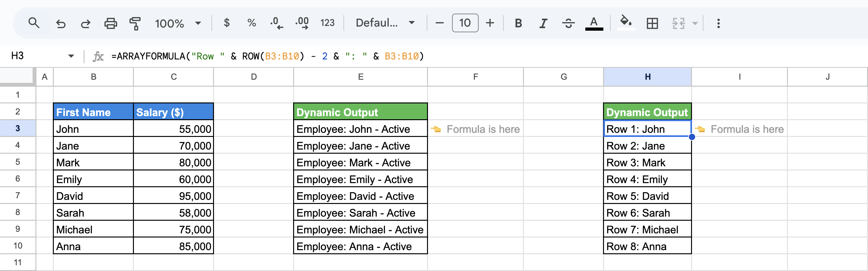Select cell 'Employee: John - Active'
The image size is (868, 271).
tap(361, 128)
